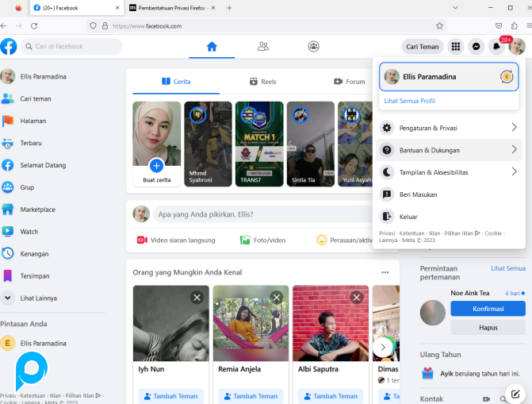The width and height of the screenshot is (532, 404).
Task: Select Keluar from the account menu
Action: tap(408, 216)
